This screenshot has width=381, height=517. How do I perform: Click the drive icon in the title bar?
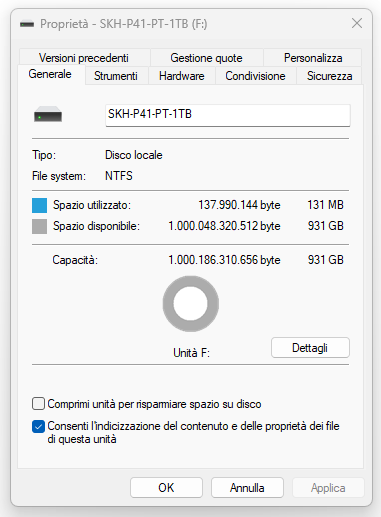tap(27, 24)
